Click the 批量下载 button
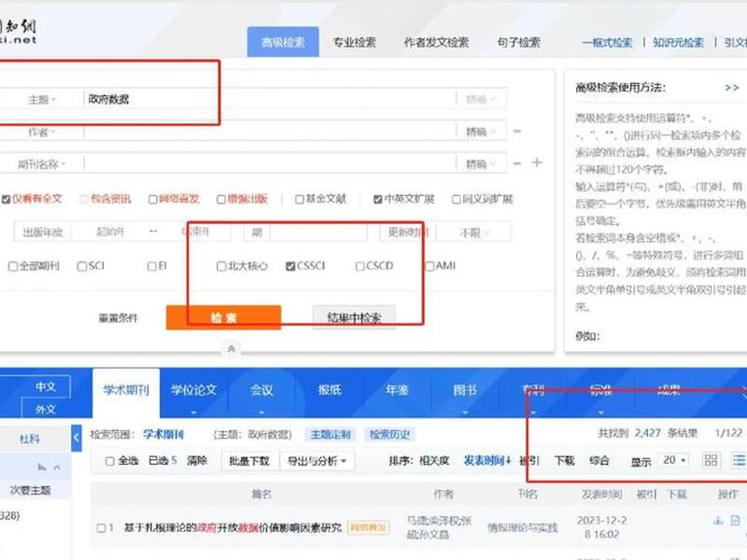Screen dimensions: 747x560 249,461
